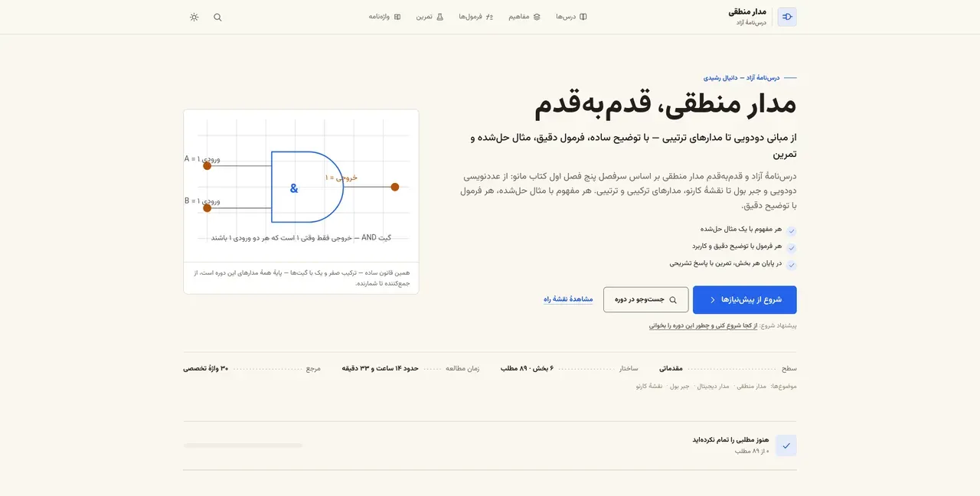Click the ۳۰ واژهٔ تخصصی value
Image resolution: width=980 pixels, height=496 pixels.
point(206,368)
